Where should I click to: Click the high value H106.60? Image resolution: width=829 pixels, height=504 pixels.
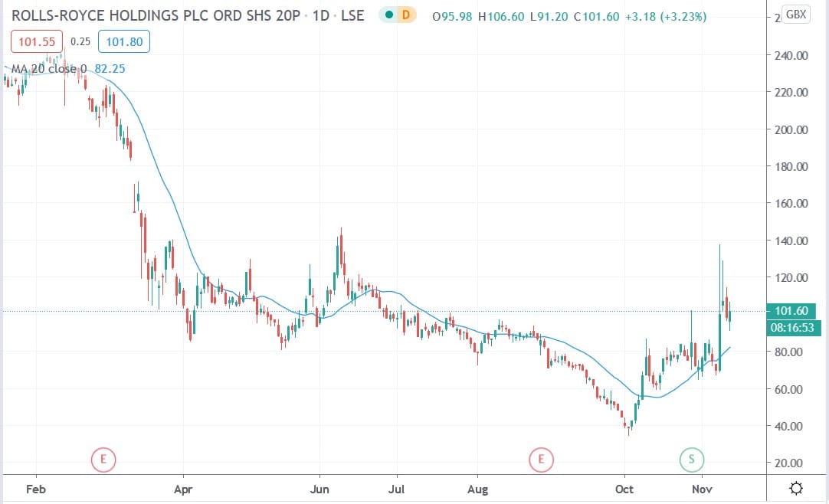coord(501,16)
